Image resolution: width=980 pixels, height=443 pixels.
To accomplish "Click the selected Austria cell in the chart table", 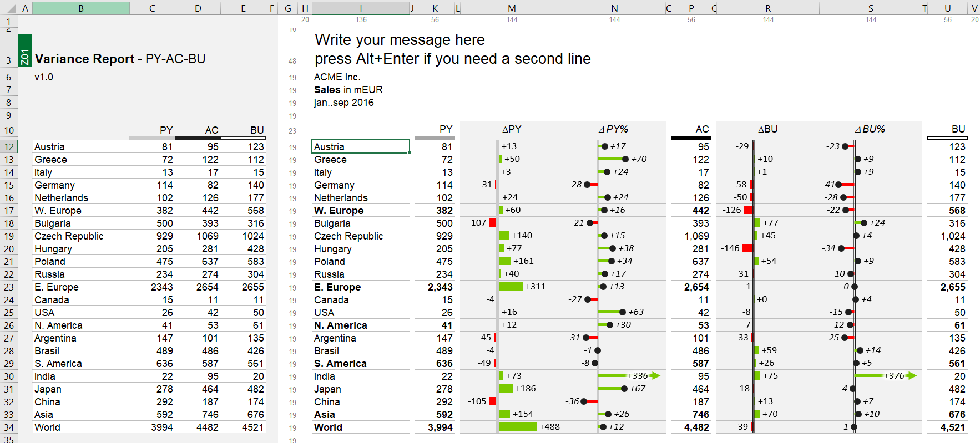I will coord(361,146).
